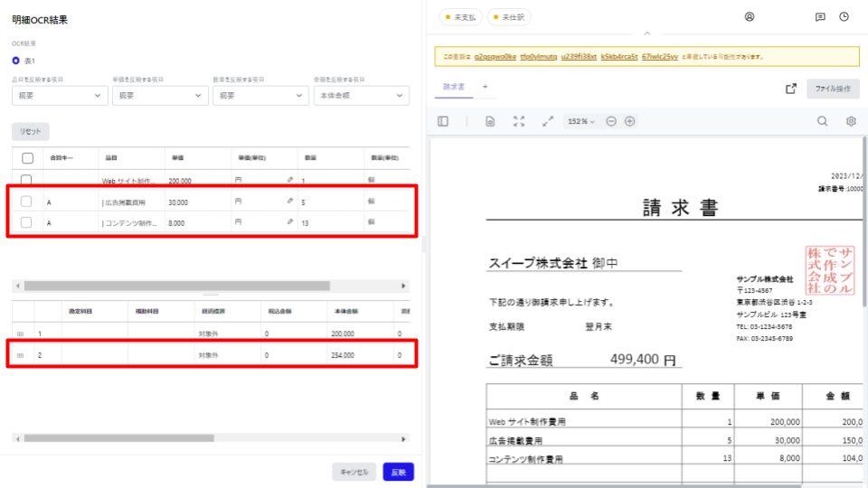The width and height of the screenshot is (868, 488).
Task: Grab the drag handle of journal row 1
Action: [21, 333]
